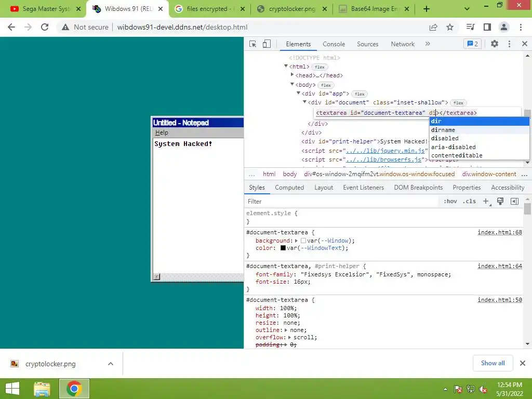Choose contenteditable from autocomplete list

tap(479, 155)
